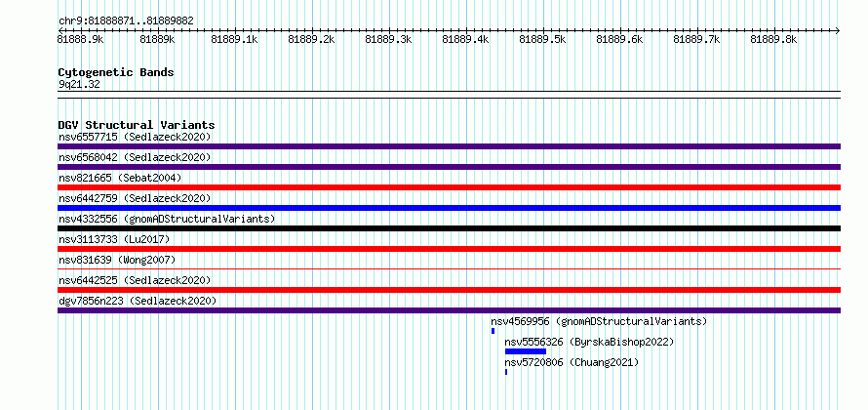
Task: Click the small blue mark below nsv5720806
Action: [x=506, y=372]
